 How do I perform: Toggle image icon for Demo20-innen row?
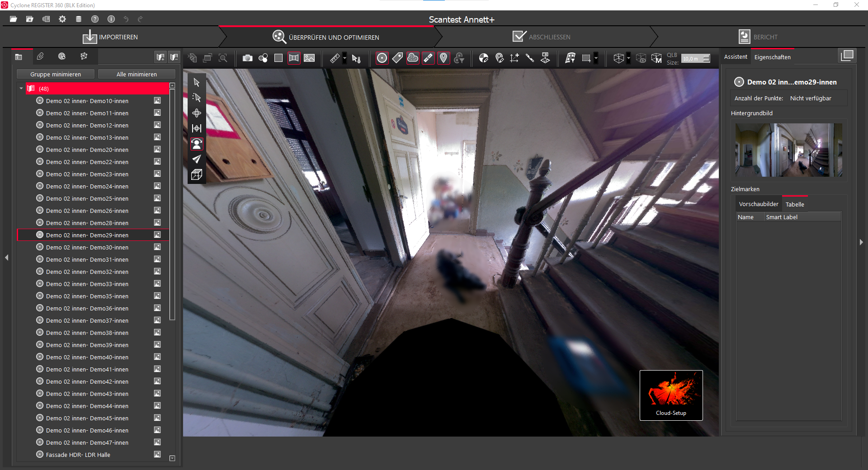click(157, 150)
